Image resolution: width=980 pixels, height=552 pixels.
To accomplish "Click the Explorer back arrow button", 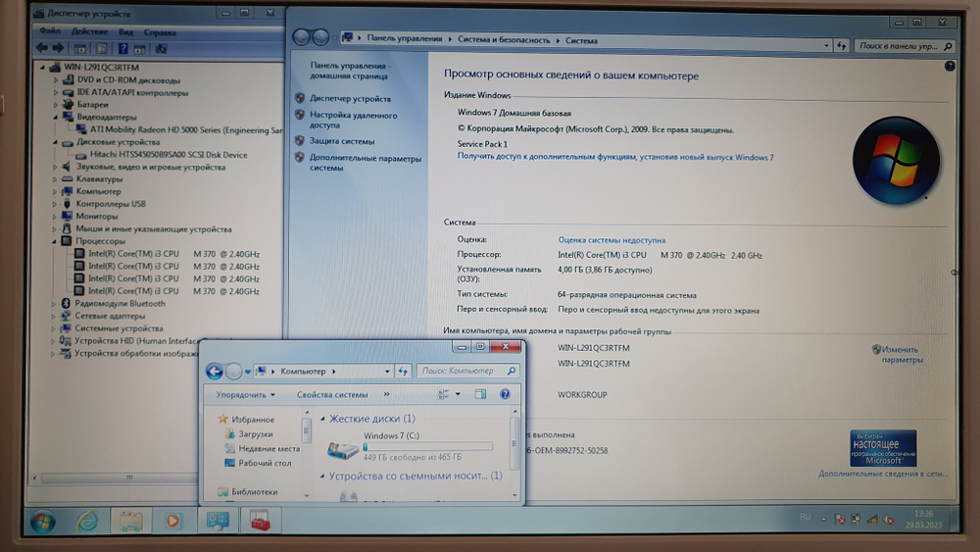I will tap(215, 372).
